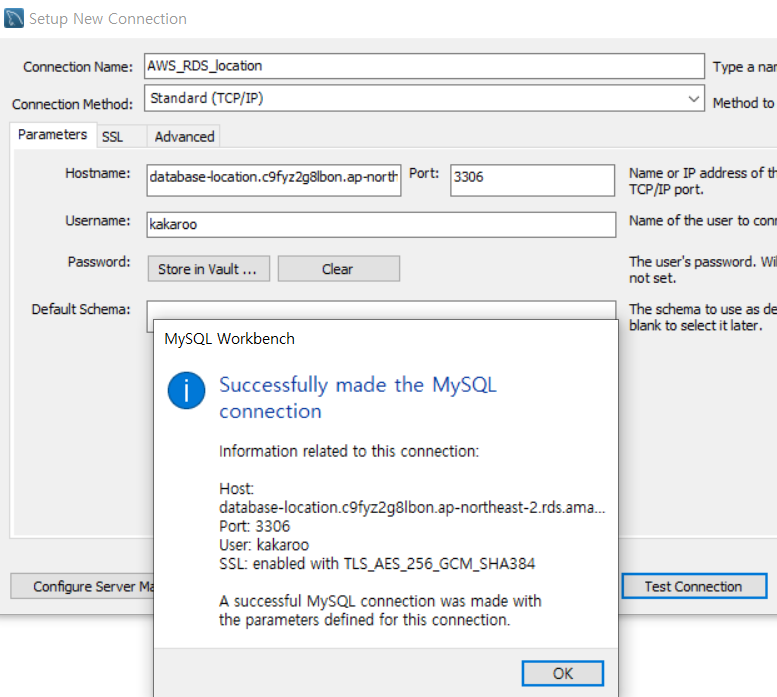
Task: Click the Configure Server Management button
Action: click(x=82, y=587)
